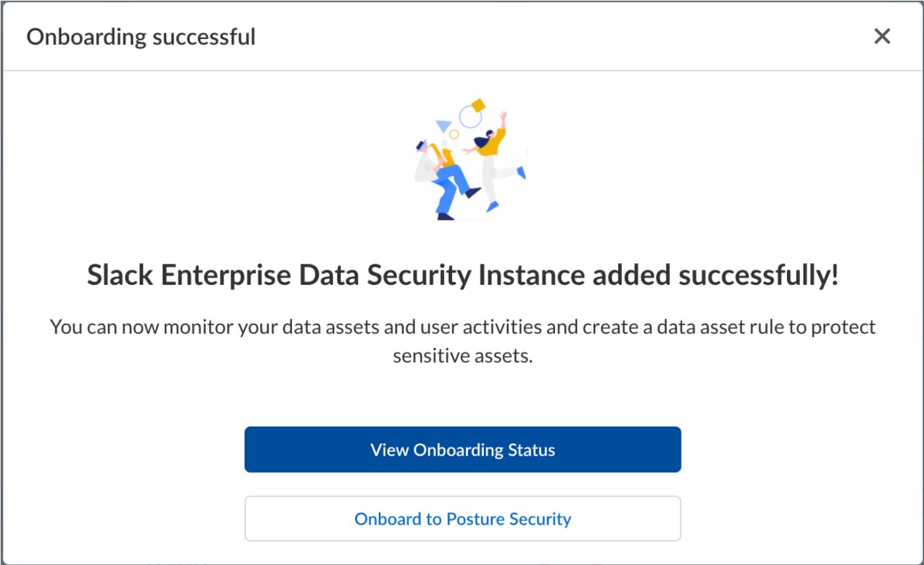Click the large blue ring in illustration

(x=470, y=117)
